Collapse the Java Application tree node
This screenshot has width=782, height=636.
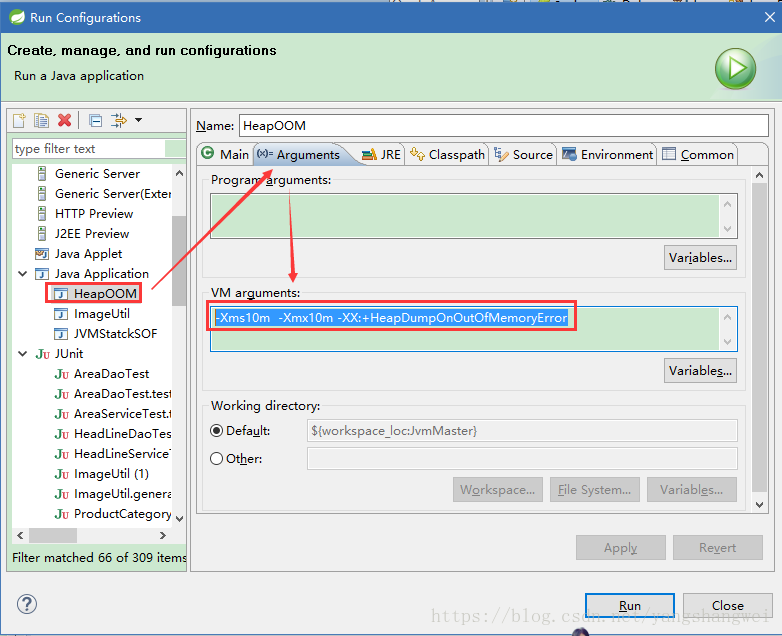(x=22, y=274)
